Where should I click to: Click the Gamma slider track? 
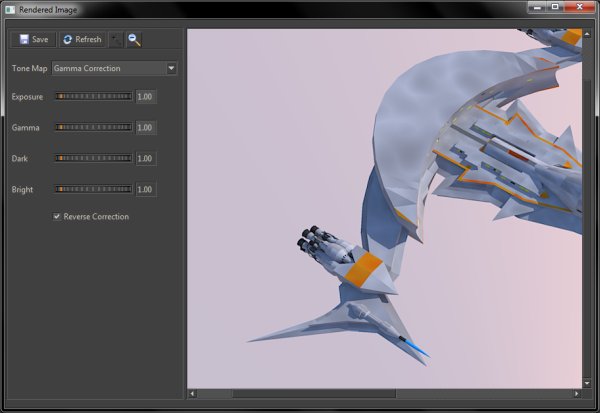(93, 128)
